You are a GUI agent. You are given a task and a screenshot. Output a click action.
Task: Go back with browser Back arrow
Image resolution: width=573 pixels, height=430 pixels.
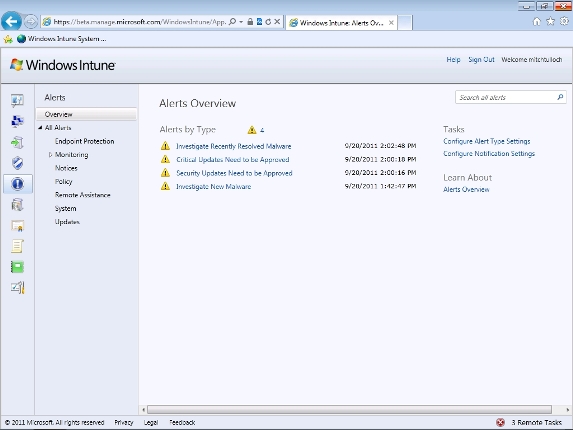pos(11,21)
